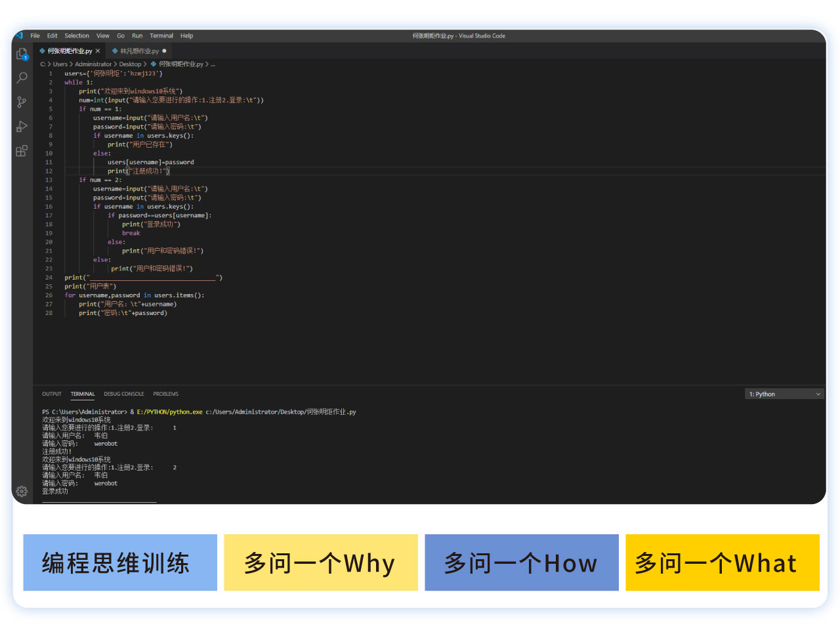Switch to the OUTPUT panel tab
The height and width of the screenshot is (636, 840).
click(52, 394)
